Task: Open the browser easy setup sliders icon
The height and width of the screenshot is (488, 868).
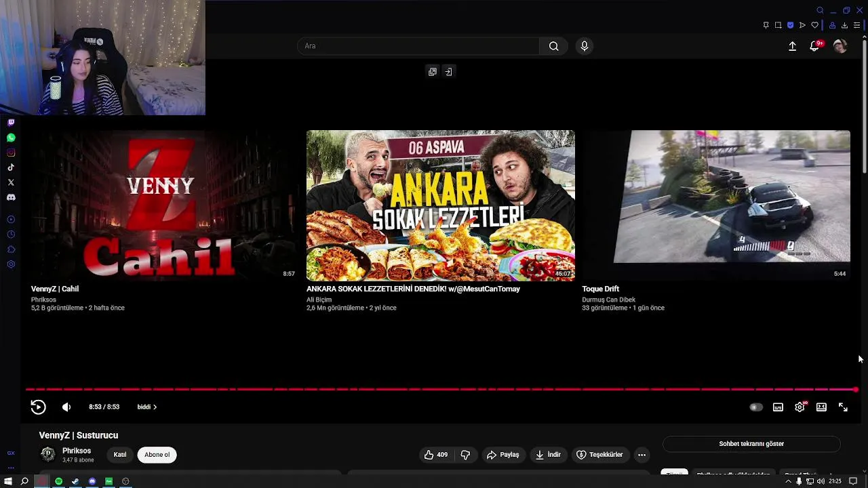Action: [x=856, y=25]
